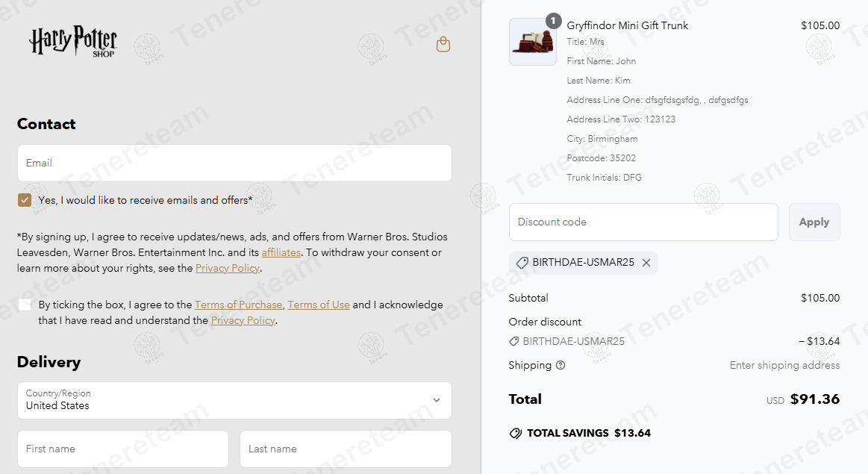Image resolution: width=868 pixels, height=474 pixels.
Task: Focus the Discount code field
Action: coord(643,222)
